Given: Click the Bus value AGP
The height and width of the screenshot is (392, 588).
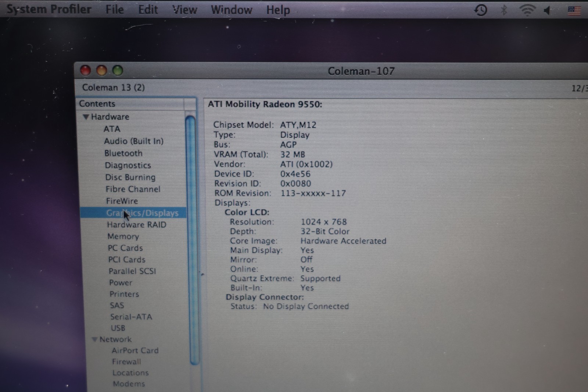Looking at the screenshot, I should click(288, 145).
